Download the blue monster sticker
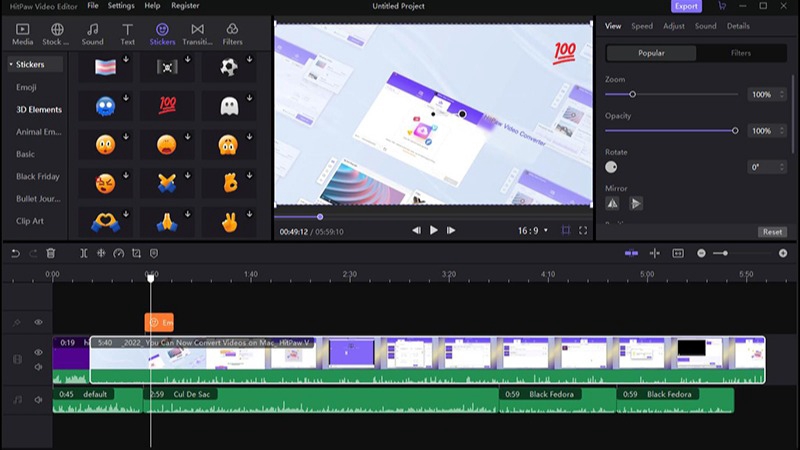800x450 pixels. coord(126,98)
